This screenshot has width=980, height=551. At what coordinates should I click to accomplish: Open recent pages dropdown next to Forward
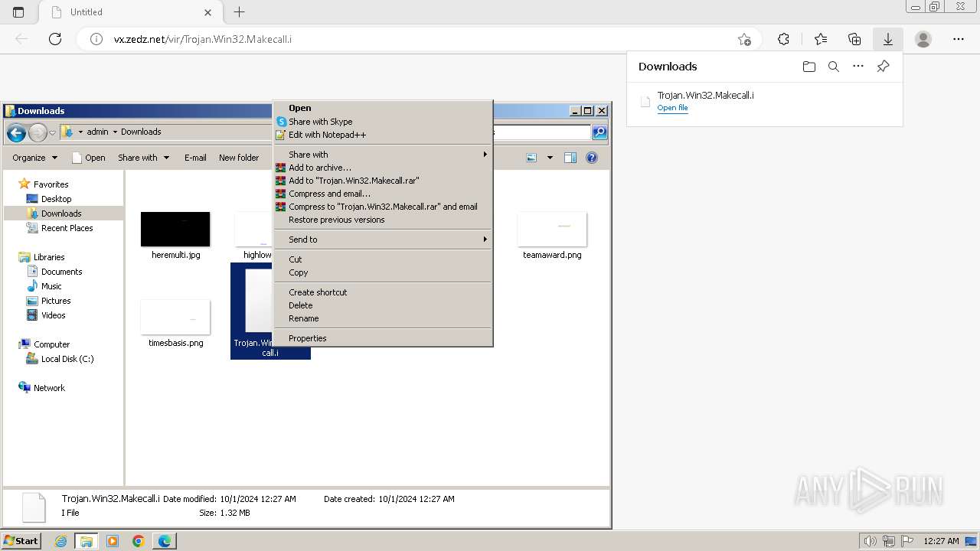pos(52,133)
